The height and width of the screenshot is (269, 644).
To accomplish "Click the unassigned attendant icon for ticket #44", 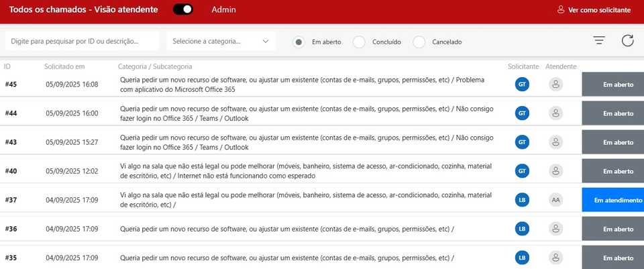I will (x=555, y=113).
